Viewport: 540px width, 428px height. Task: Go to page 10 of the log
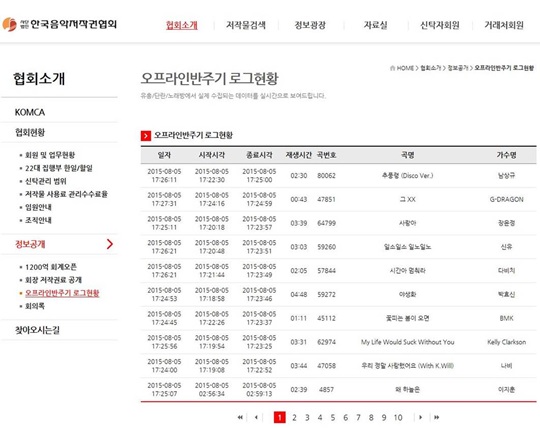click(398, 417)
